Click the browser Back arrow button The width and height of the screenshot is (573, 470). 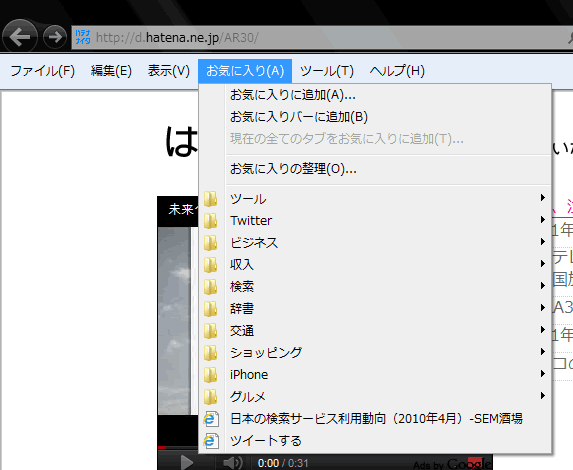tap(20, 37)
